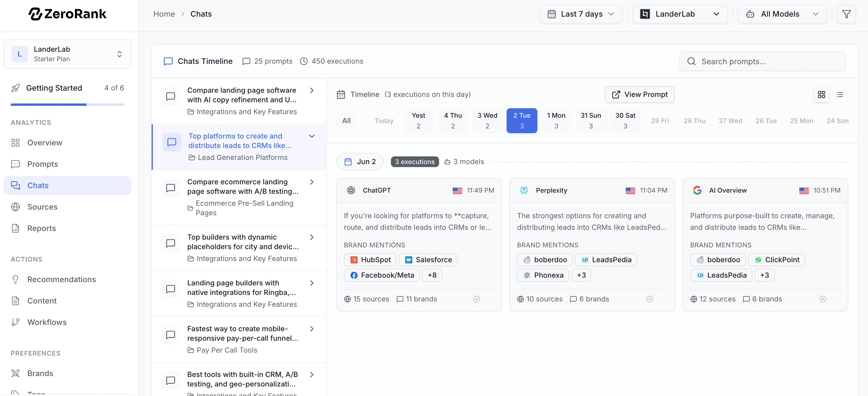Click the 450 executions clock icon
This screenshot has width=868, height=396.
(x=304, y=61)
